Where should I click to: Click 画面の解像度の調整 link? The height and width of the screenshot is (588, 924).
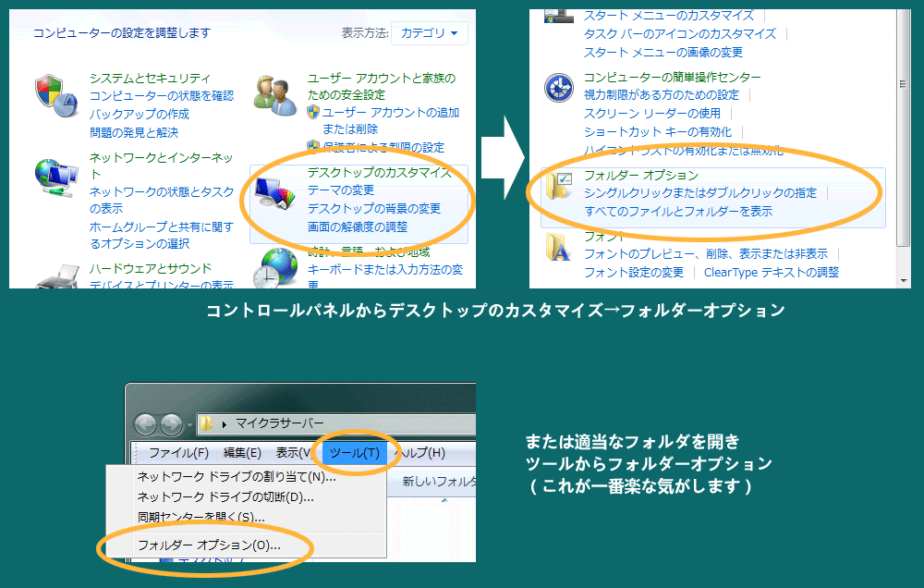357,227
